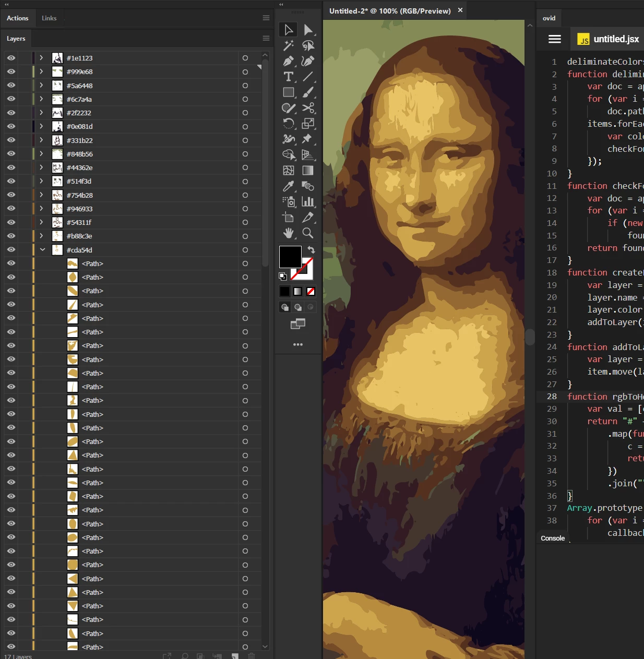Select the Untitled-2 document tab
Viewport: 644px width, 659px height.
point(390,11)
